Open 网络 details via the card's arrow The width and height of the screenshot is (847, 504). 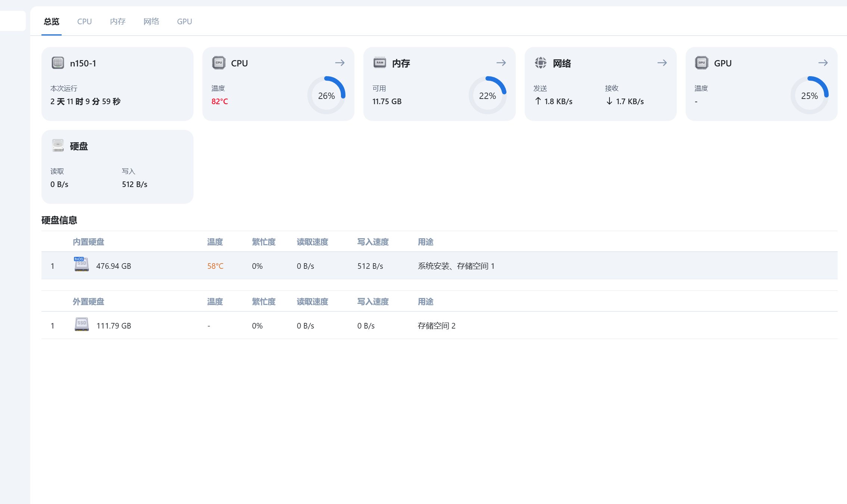pyautogui.click(x=662, y=63)
